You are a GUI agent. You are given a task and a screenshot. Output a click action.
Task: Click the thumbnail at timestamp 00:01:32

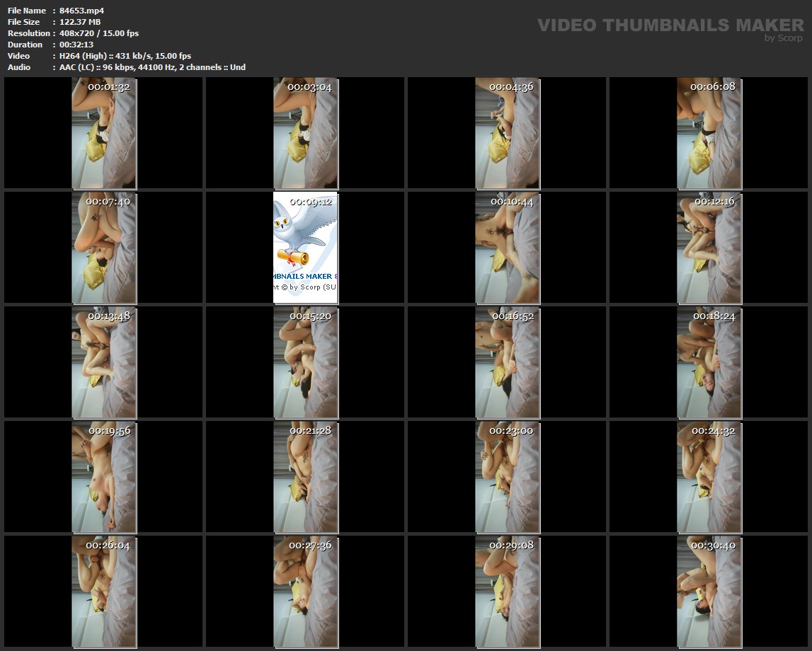[x=103, y=133]
